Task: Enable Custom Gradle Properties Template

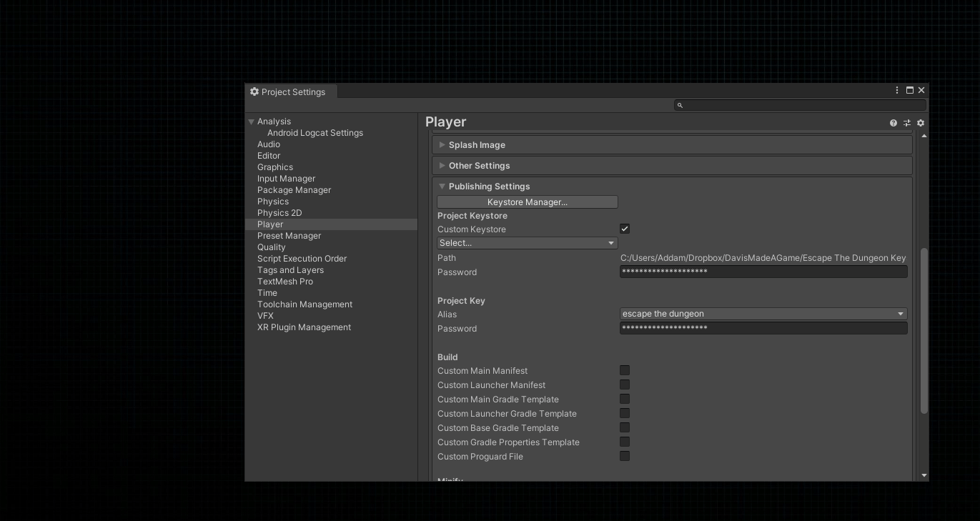Action: (625, 442)
